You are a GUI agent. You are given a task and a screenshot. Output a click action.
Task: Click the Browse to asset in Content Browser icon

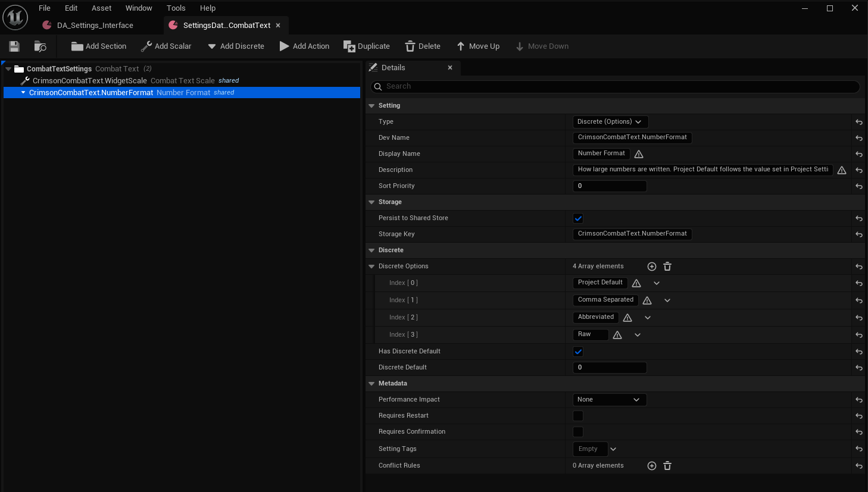(x=40, y=46)
